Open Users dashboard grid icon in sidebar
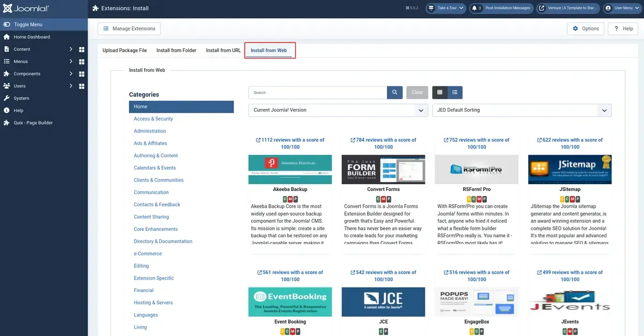 pyautogui.click(x=82, y=86)
